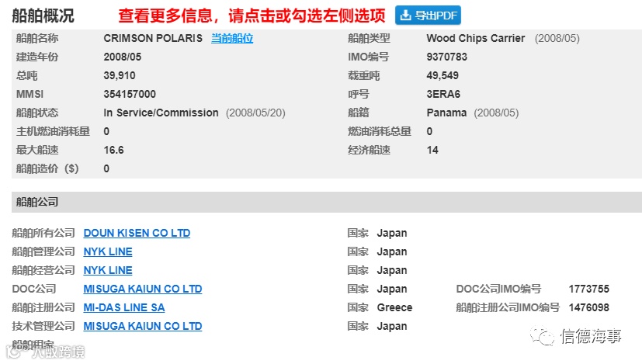Screen dimensions: 642x364
Task: Open the DOUN KISEN CO LTD owner link
Action: tap(137, 233)
